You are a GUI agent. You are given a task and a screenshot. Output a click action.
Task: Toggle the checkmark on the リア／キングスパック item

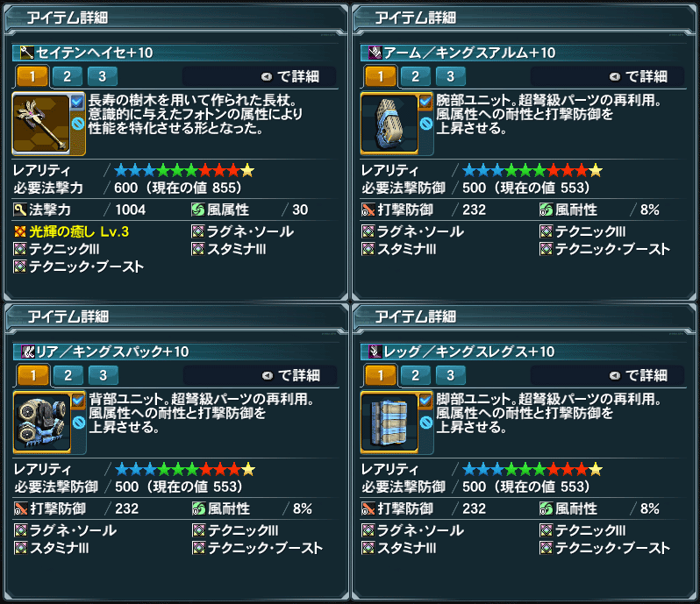pyautogui.click(x=78, y=401)
